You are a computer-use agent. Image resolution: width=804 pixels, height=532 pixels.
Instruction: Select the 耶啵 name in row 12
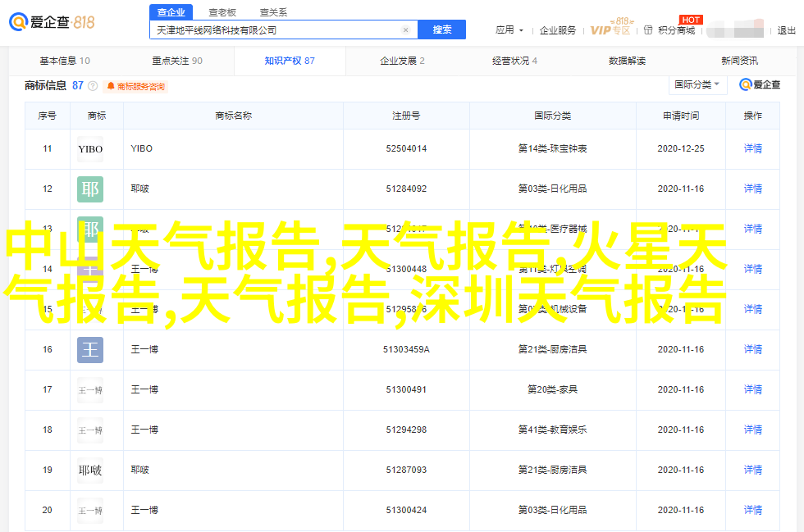coord(140,189)
